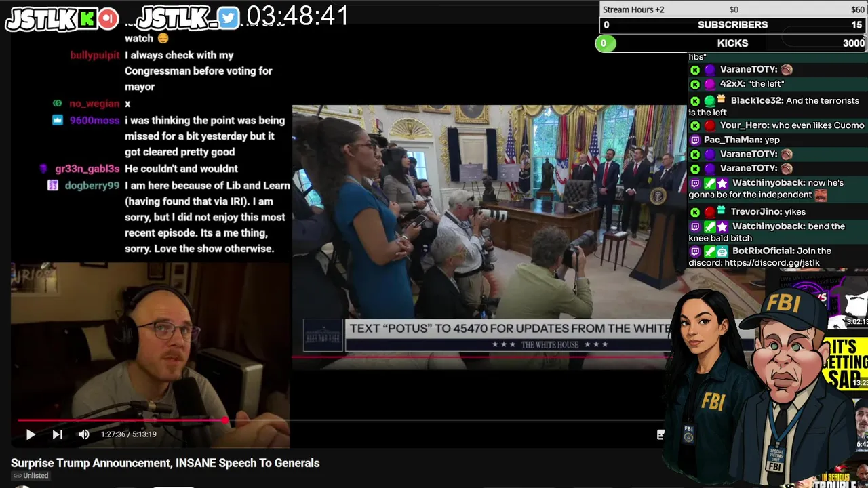Click TrevorJino username in right chat

coord(755,211)
